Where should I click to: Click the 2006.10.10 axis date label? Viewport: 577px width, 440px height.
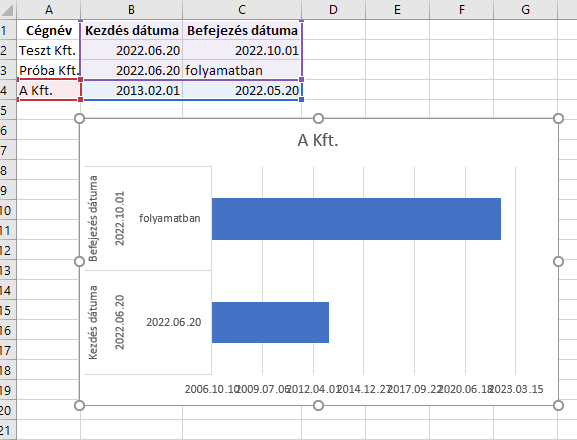211,389
